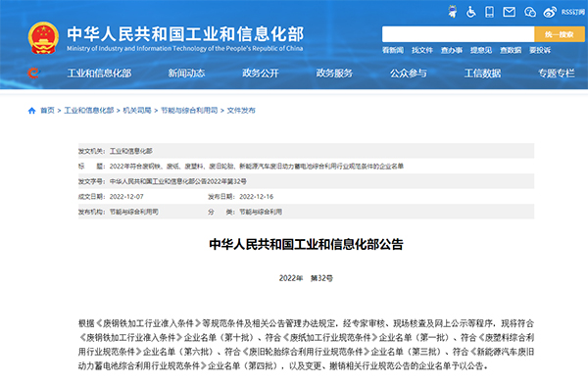Click the home icon in breadcrumb
Screen dimensions: 588x385
[32, 111]
